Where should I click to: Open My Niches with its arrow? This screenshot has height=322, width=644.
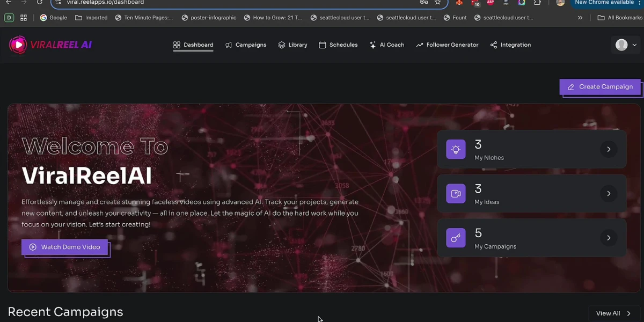click(x=609, y=149)
